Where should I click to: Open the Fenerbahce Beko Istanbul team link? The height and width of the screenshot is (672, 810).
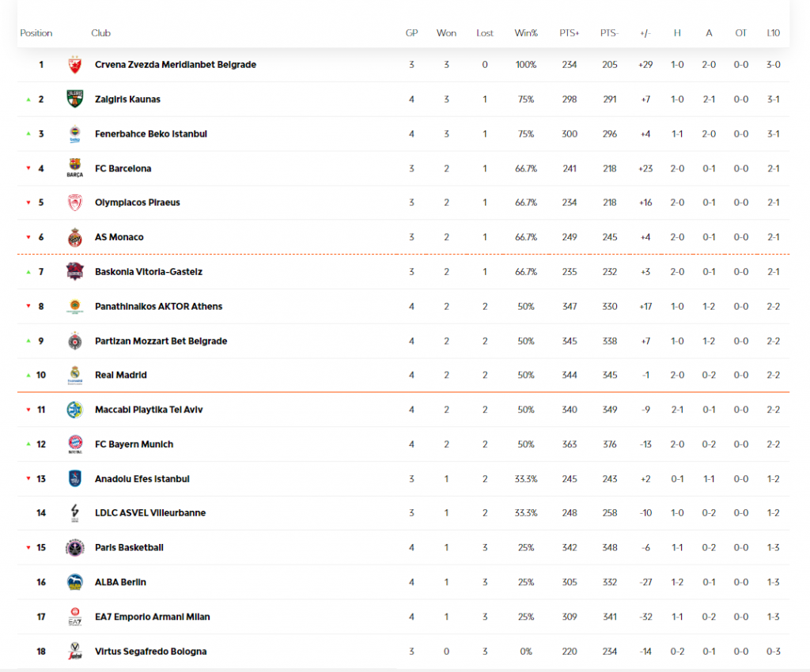tap(150, 134)
